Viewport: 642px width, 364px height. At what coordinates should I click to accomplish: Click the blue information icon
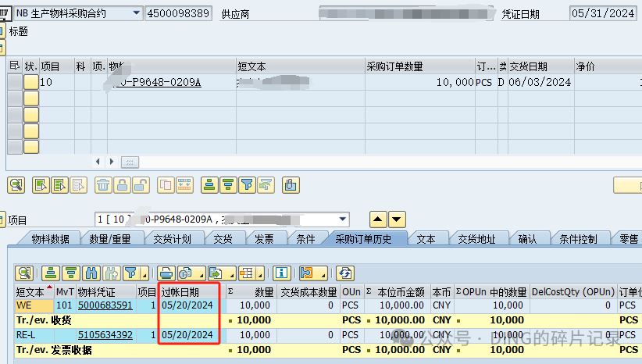click(x=281, y=273)
